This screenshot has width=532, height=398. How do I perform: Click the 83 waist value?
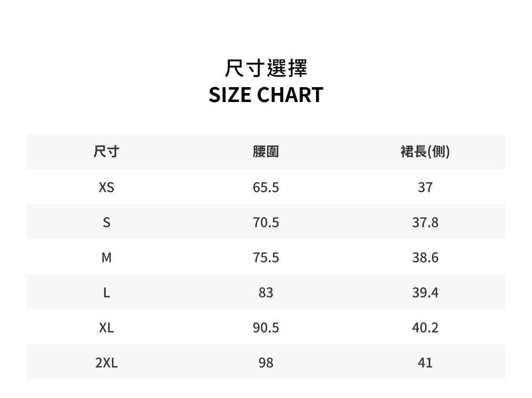click(x=265, y=292)
